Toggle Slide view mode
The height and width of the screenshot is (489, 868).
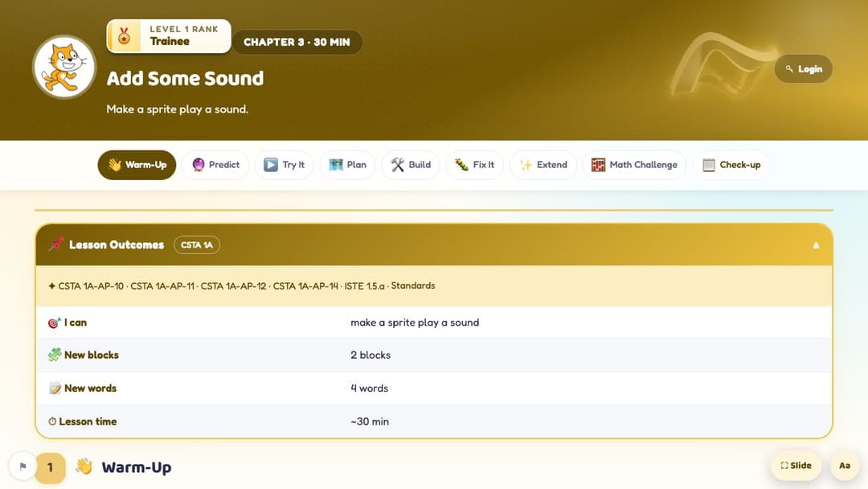point(796,466)
